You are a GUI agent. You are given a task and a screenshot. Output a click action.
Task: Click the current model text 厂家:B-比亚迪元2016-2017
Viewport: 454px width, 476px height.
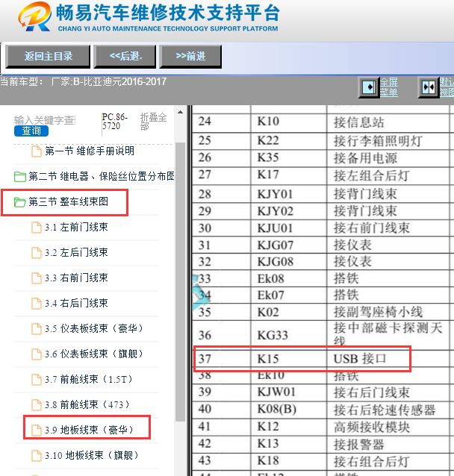coord(109,81)
